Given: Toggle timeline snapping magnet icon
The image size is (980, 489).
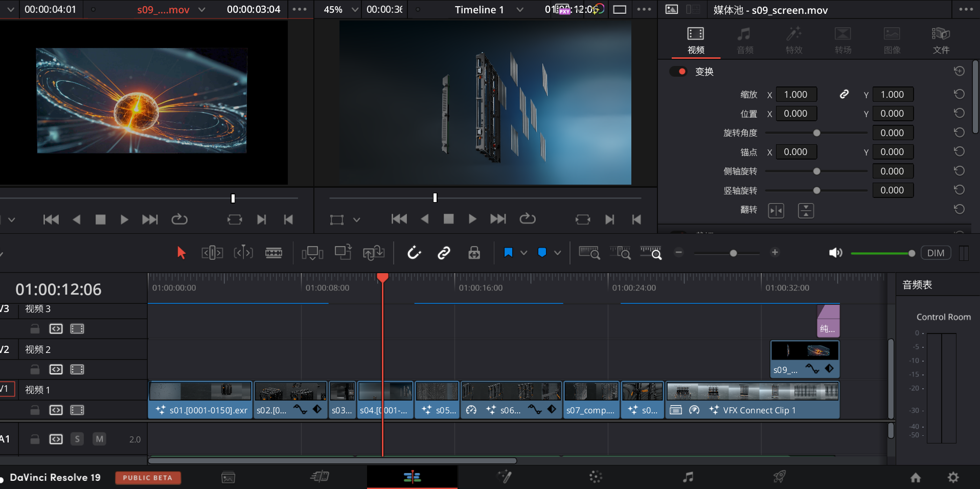Looking at the screenshot, I should tap(414, 253).
